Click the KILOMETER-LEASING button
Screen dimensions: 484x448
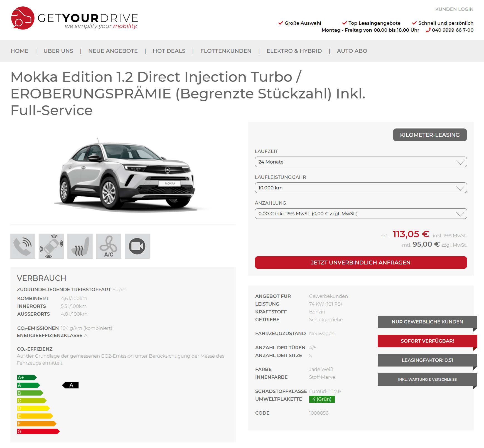430,135
